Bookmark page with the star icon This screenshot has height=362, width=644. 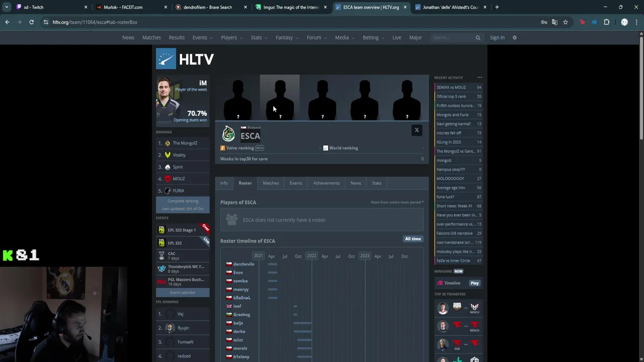[x=566, y=22]
